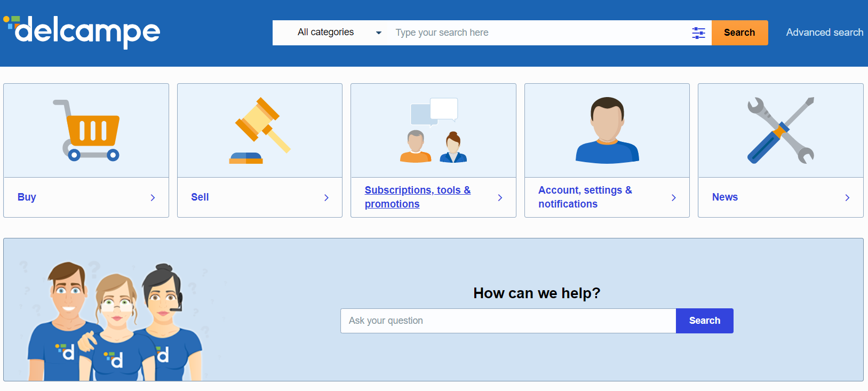The width and height of the screenshot is (868, 391).
Task: Click the wrench and screwdriver News icon
Action: tap(781, 130)
